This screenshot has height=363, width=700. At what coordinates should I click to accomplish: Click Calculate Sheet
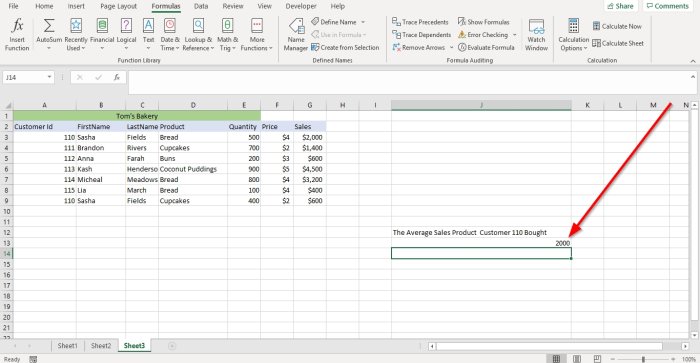pos(618,43)
